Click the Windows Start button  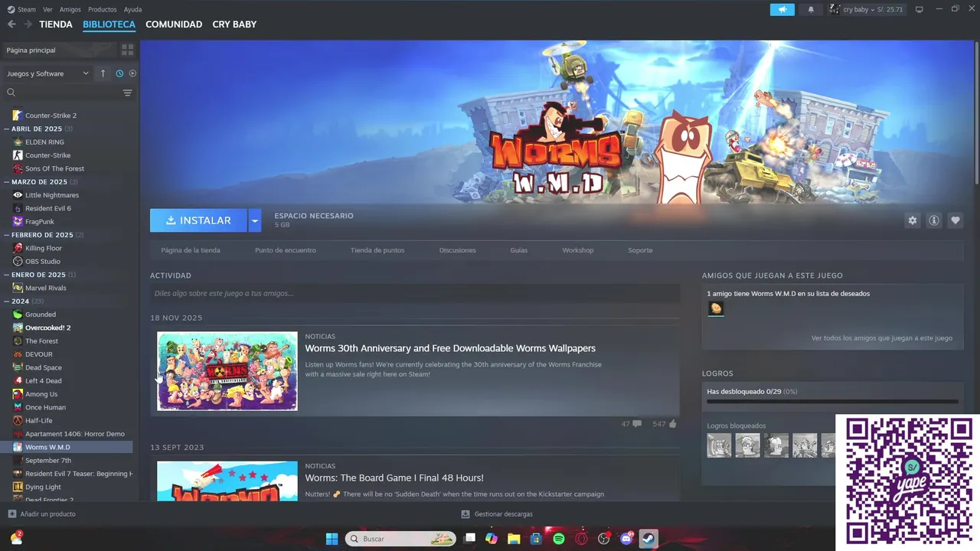332,539
